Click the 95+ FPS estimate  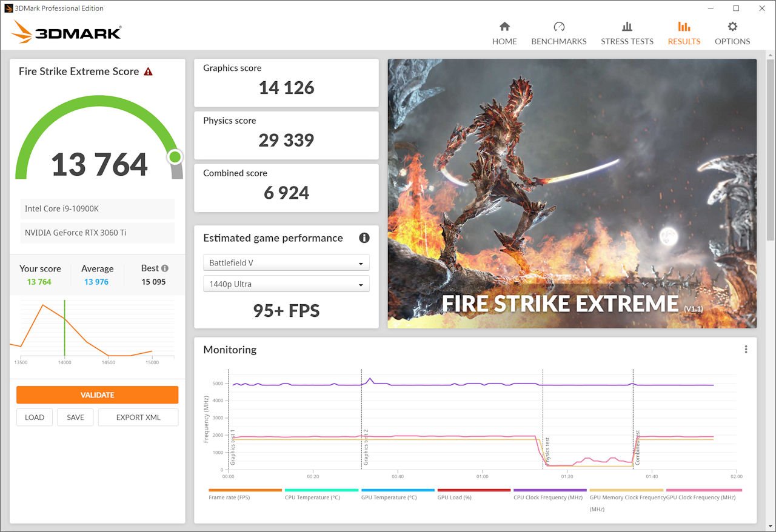tap(286, 311)
